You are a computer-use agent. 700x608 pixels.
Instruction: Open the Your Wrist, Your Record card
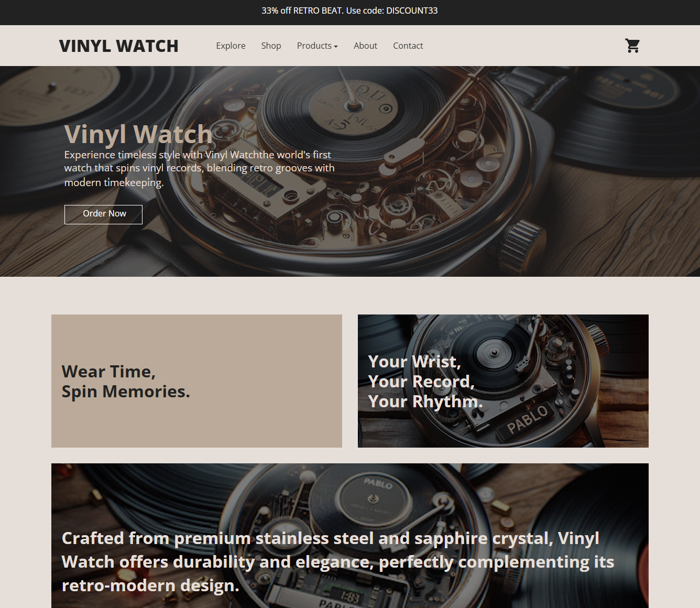[x=503, y=381]
